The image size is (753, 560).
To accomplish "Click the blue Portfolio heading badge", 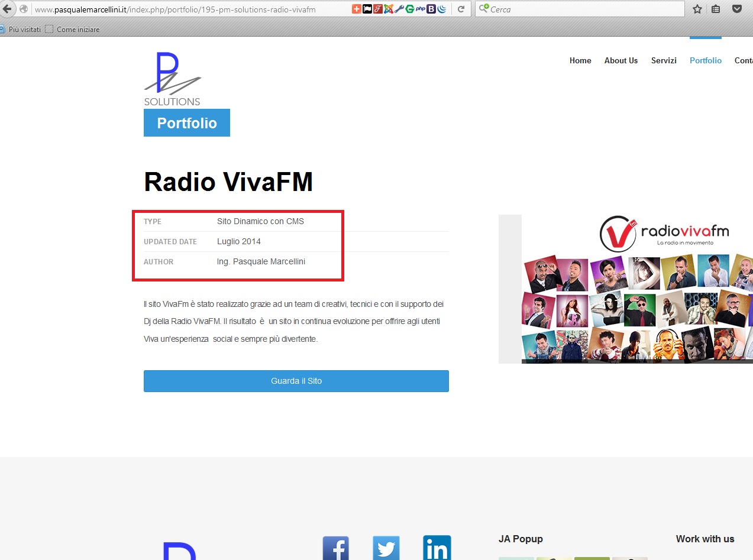I will 187,123.
